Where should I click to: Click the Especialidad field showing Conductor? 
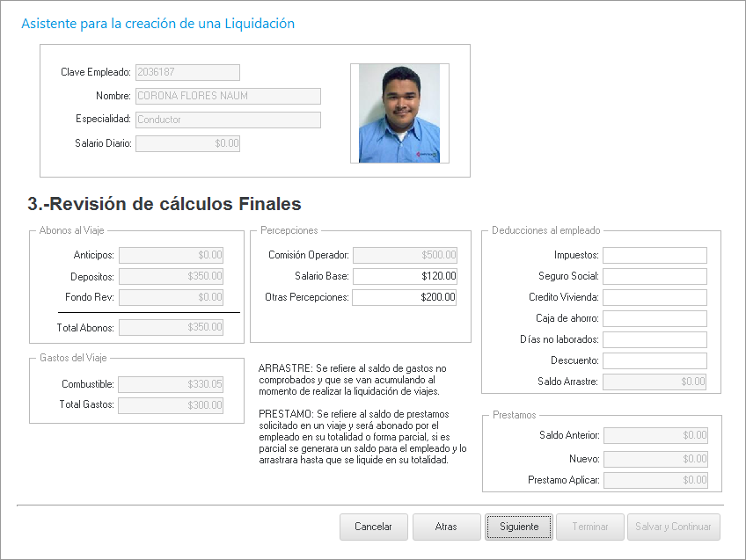coord(228,120)
